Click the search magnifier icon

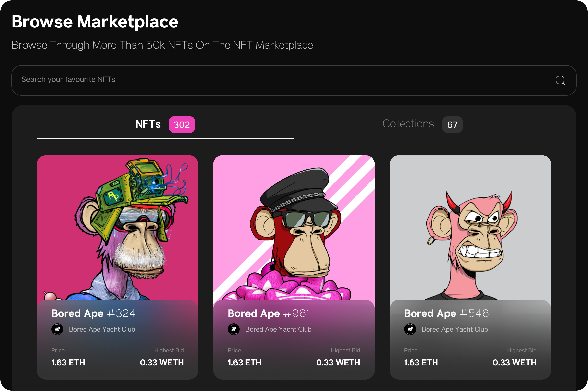(x=560, y=80)
